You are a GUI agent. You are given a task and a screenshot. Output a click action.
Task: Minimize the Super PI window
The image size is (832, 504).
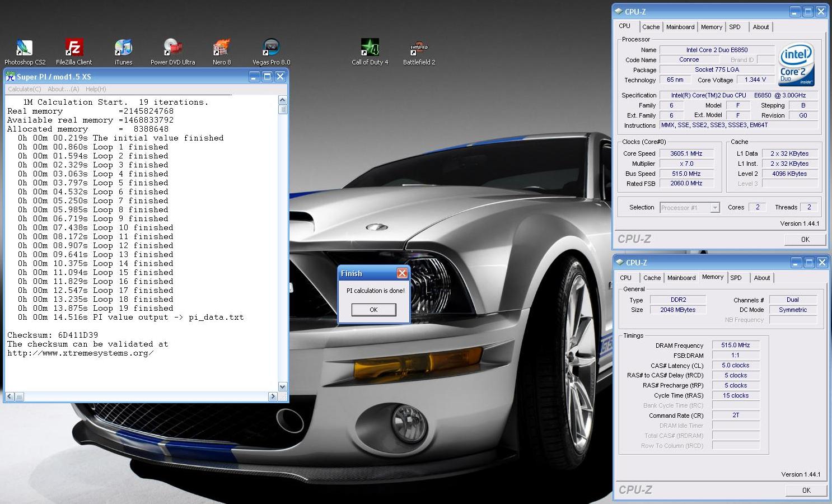click(x=255, y=77)
